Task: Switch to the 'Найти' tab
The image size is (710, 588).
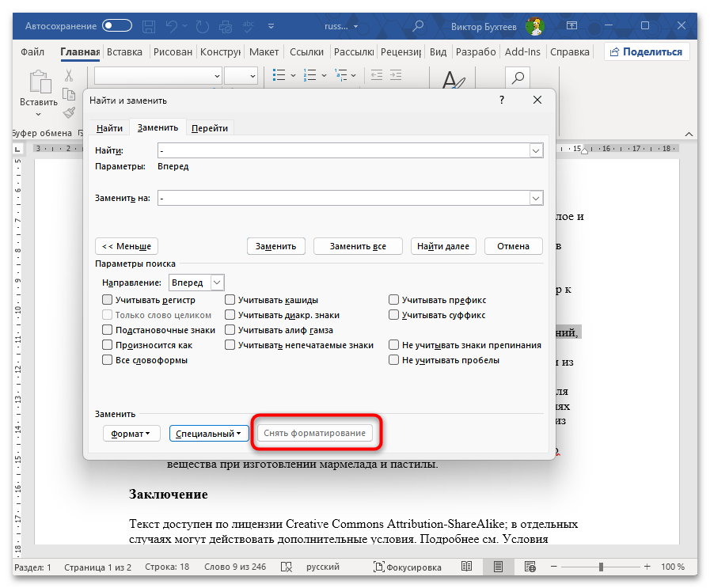Action: (x=110, y=128)
